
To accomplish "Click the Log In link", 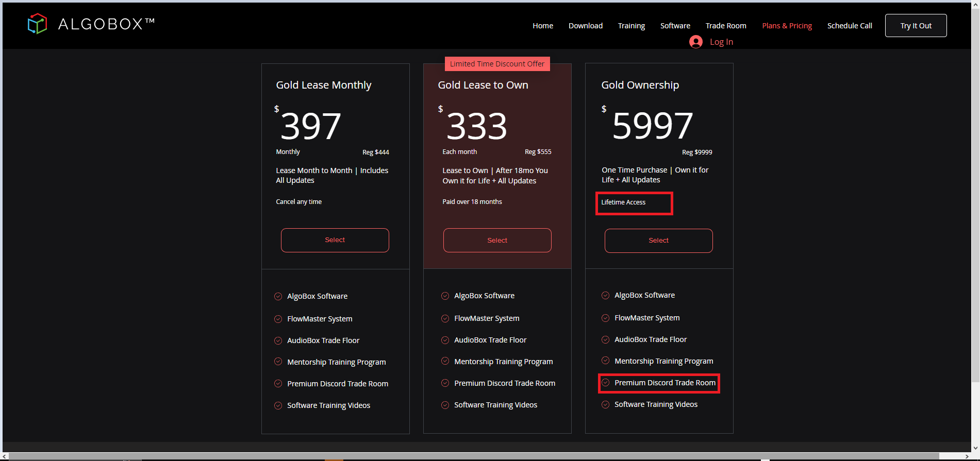I will click(721, 42).
